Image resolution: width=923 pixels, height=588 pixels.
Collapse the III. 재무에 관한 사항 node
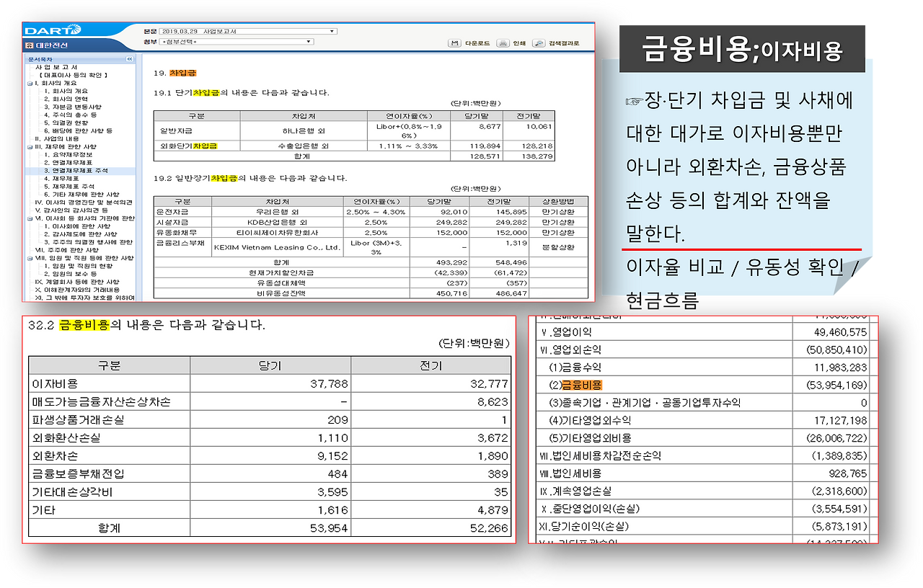pos(30,147)
